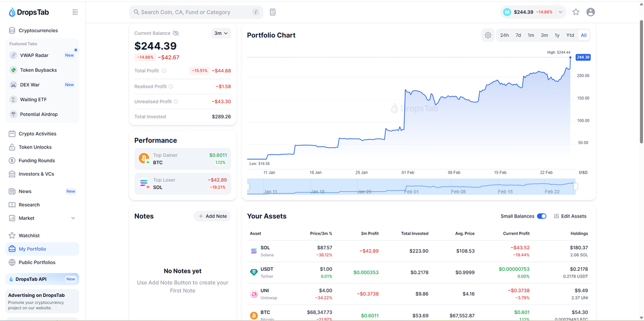Open Token Unlocks lock icon
Screen dimensions: 644x321
pos(12,147)
